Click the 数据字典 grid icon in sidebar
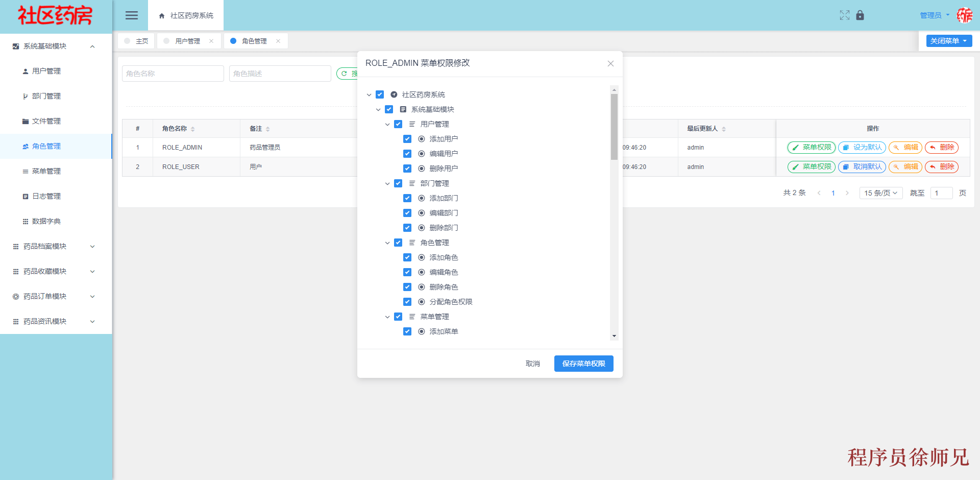The height and width of the screenshot is (480, 980). [x=25, y=221]
